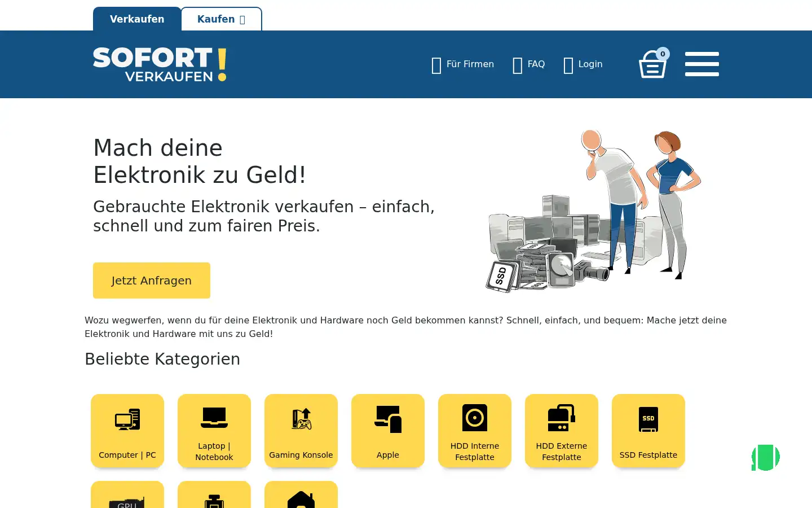
Task: Open the shopping basket icon
Action: click(x=652, y=65)
